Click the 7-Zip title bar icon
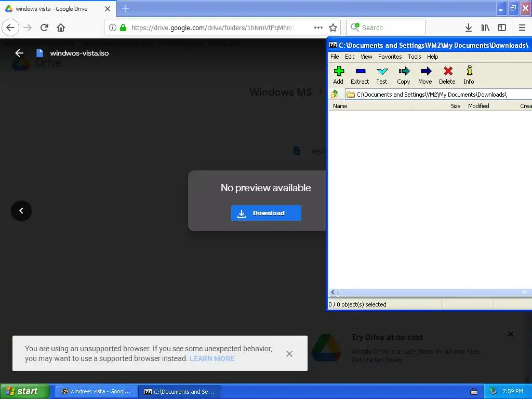Screen dimensions: 532x399 (x=333, y=45)
